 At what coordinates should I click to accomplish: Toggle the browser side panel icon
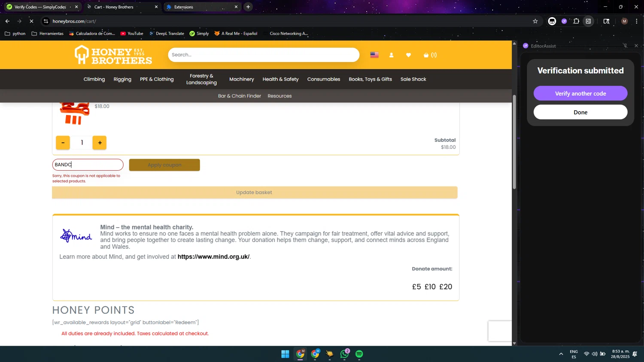click(588, 21)
